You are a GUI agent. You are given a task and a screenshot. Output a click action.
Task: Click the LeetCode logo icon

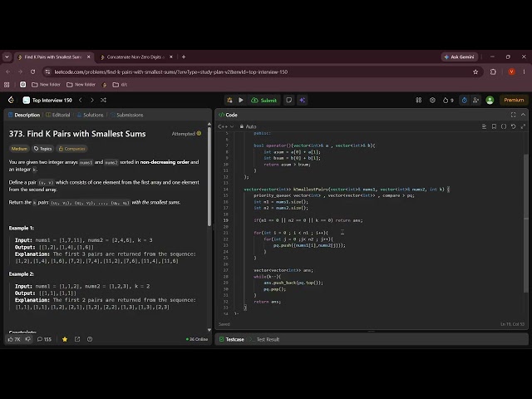[11, 100]
